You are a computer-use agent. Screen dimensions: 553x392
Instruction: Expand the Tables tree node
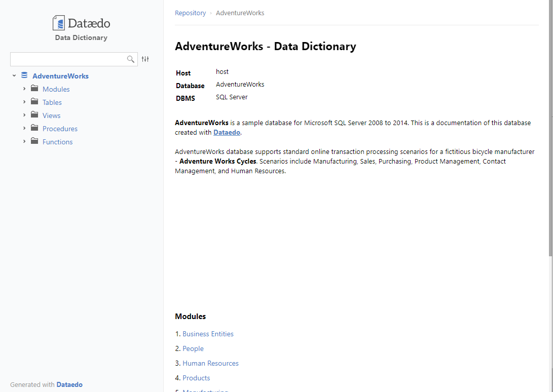pos(24,102)
